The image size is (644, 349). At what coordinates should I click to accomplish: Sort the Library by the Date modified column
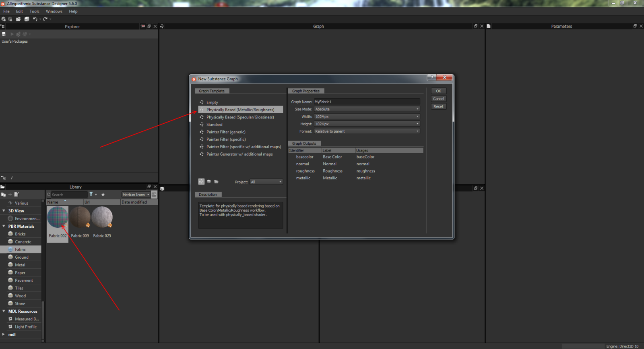(139, 202)
